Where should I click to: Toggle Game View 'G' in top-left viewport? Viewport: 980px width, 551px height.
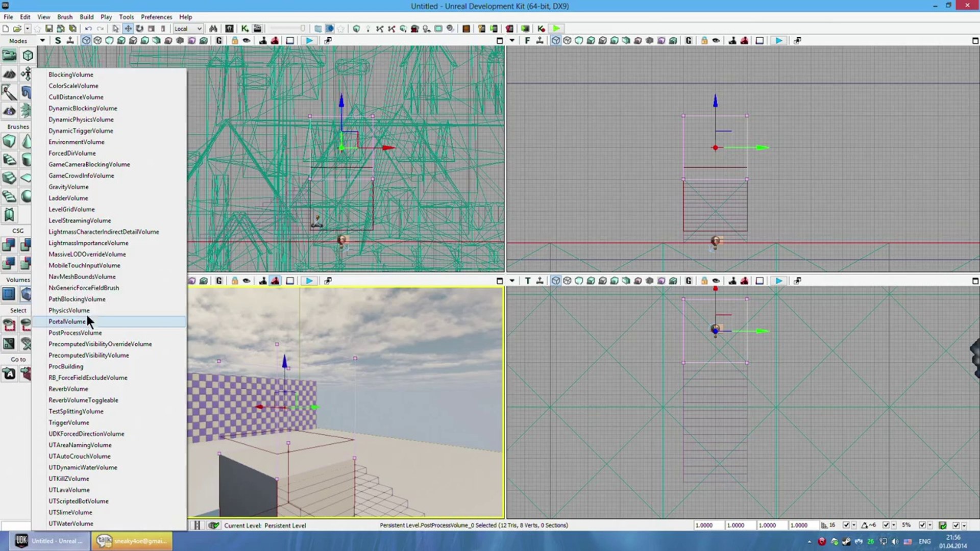(x=219, y=41)
